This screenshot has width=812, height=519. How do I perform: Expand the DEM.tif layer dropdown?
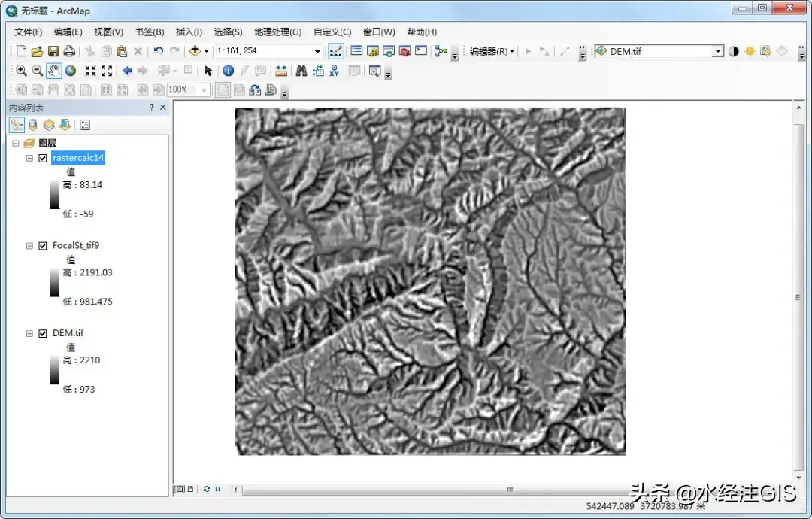click(717, 51)
